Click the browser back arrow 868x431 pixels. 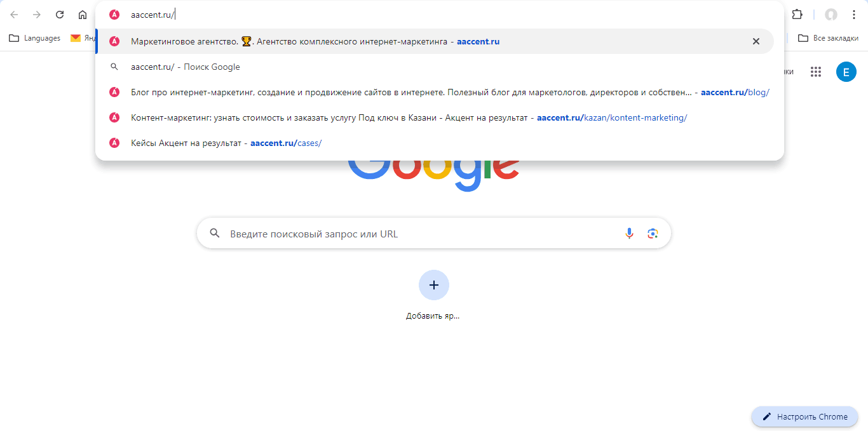pos(14,15)
